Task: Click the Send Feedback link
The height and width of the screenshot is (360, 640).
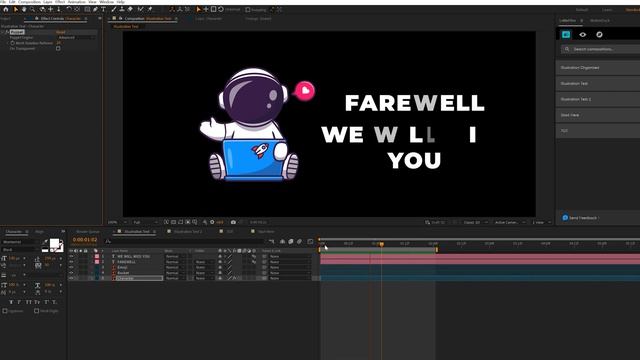Action: pyautogui.click(x=583, y=218)
